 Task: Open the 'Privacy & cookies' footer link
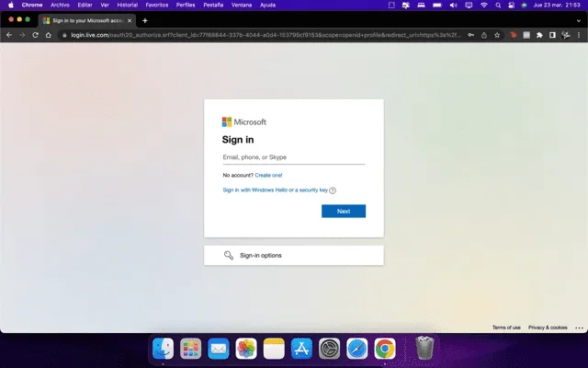point(548,328)
